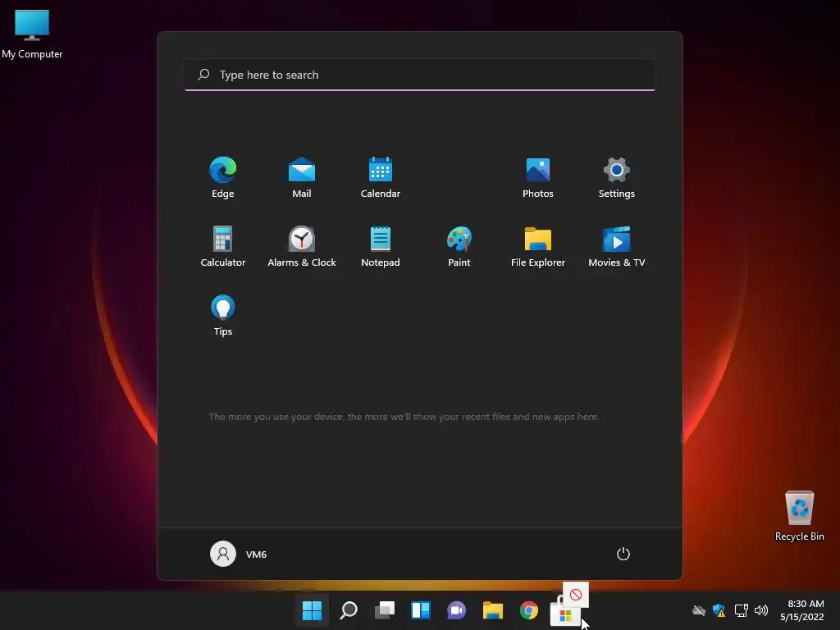Click the OneDrive cloud tray icon
Screen dimensions: 840x630
click(x=699, y=610)
